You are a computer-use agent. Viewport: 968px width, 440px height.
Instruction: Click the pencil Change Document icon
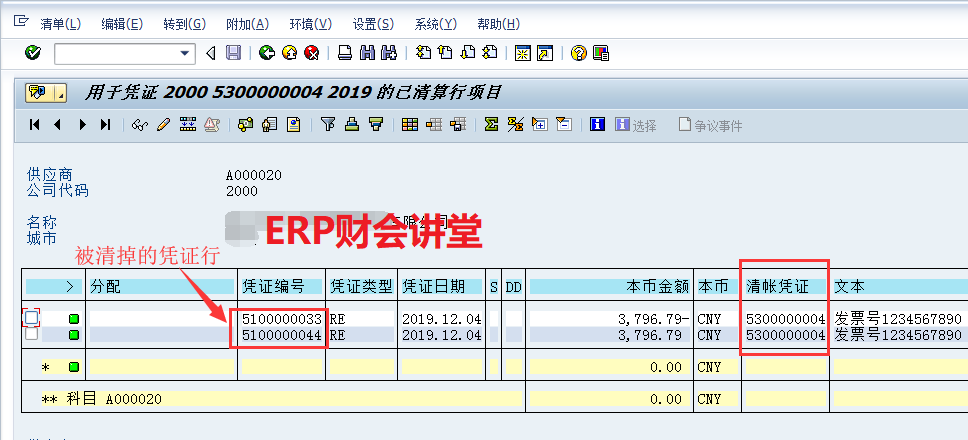163,125
